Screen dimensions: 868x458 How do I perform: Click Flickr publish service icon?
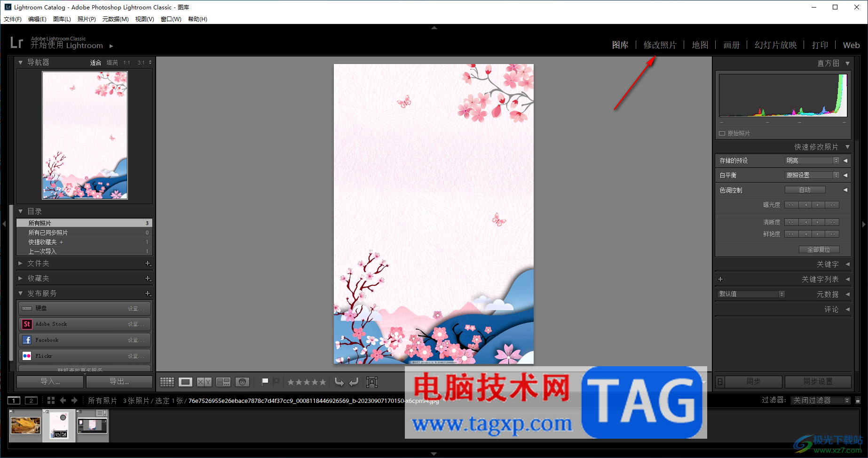pyautogui.click(x=27, y=356)
